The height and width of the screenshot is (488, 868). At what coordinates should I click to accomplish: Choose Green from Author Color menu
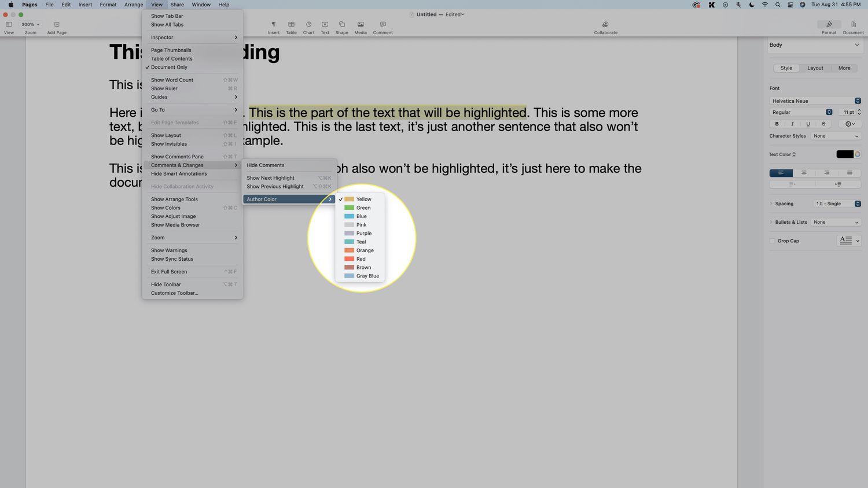[363, 208]
